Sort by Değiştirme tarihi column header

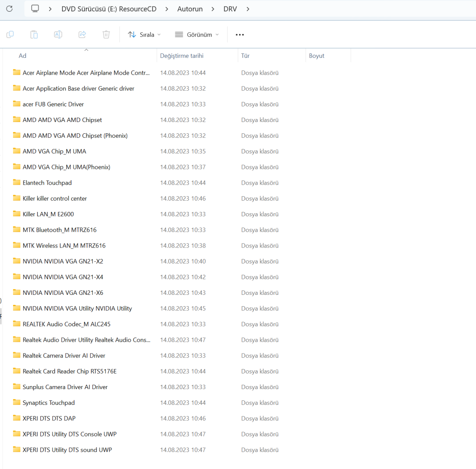click(x=182, y=56)
